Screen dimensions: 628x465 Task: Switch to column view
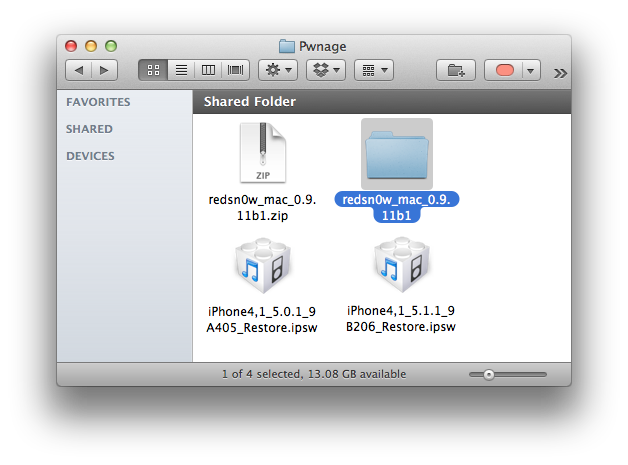click(208, 70)
